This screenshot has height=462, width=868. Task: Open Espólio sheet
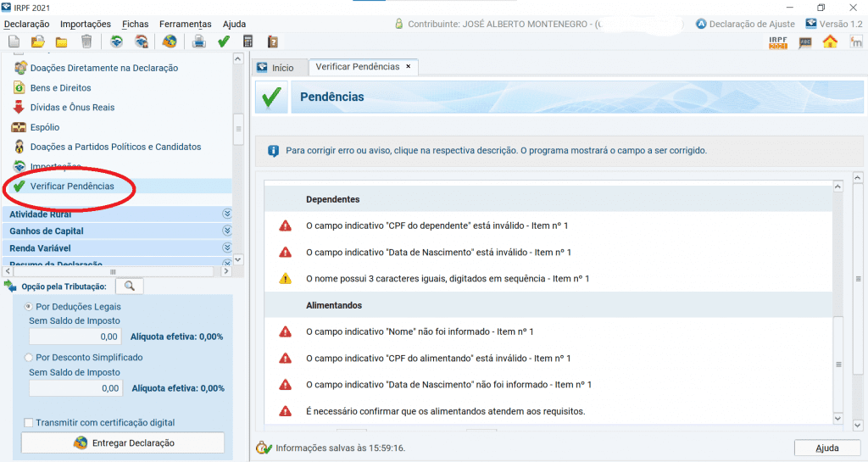(45, 127)
